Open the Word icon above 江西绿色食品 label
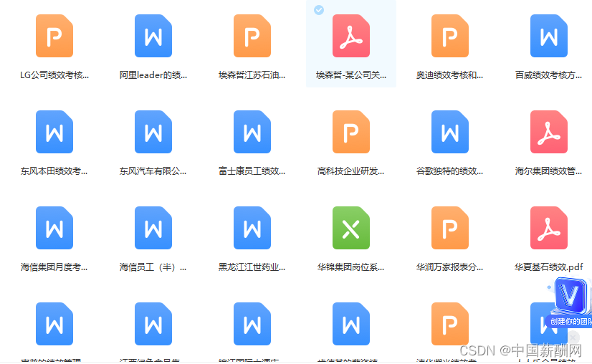Viewport: 592px width, 364px height. click(153, 324)
